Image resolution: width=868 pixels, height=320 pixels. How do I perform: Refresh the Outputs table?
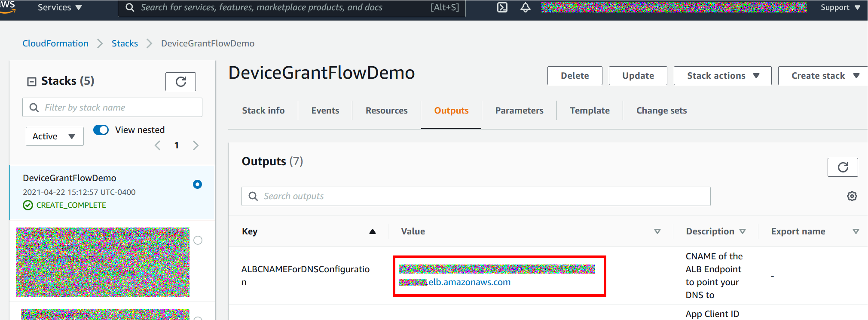click(x=843, y=167)
